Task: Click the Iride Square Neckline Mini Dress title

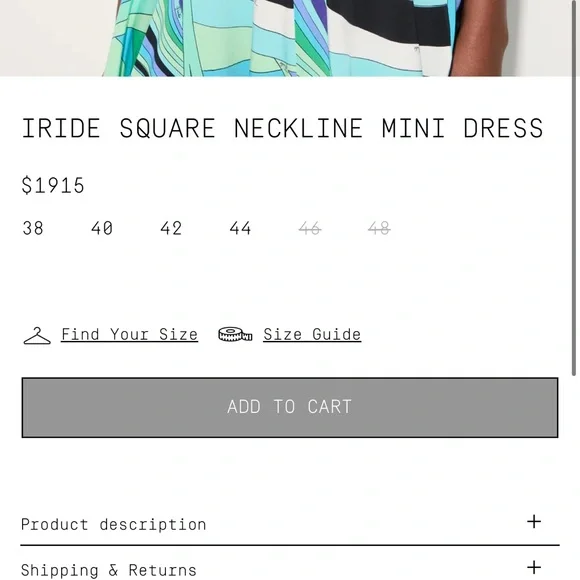Action: (x=282, y=129)
